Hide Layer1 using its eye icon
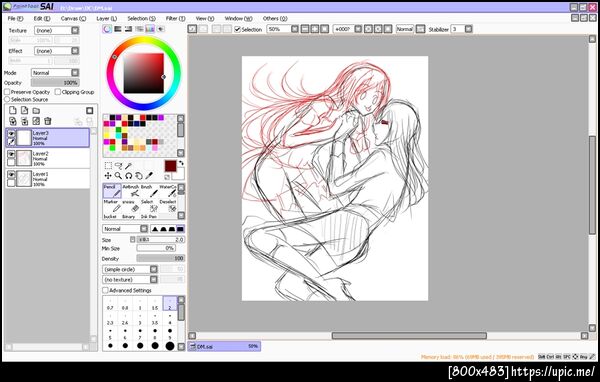The height and width of the screenshot is (382, 600). click(11, 175)
